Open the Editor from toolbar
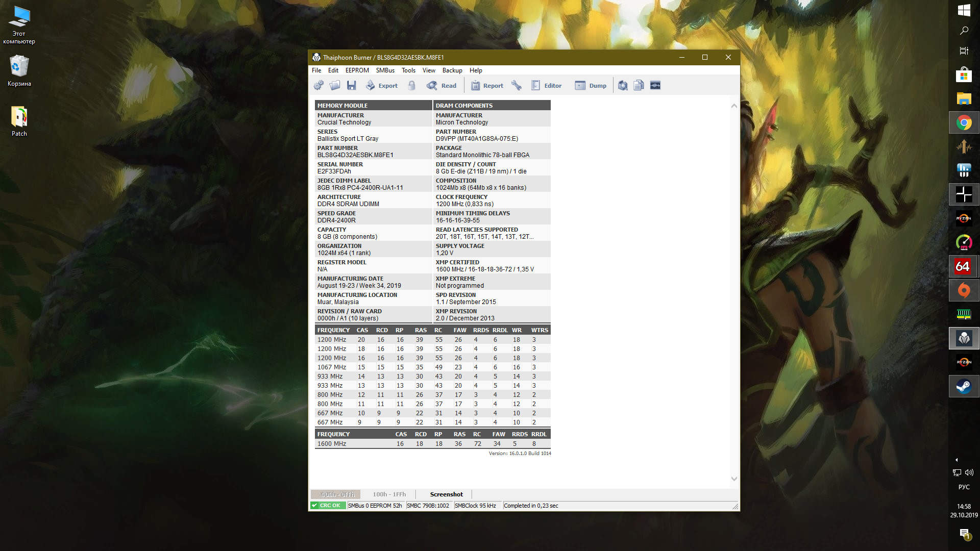The image size is (980, 551). point(546,86)
